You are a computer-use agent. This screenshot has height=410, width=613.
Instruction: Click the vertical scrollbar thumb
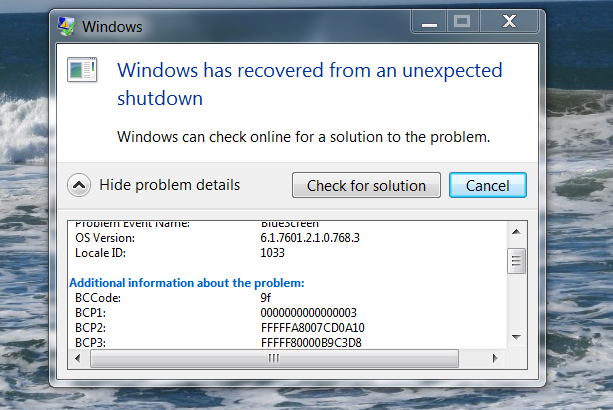click(x=516, y=261)
